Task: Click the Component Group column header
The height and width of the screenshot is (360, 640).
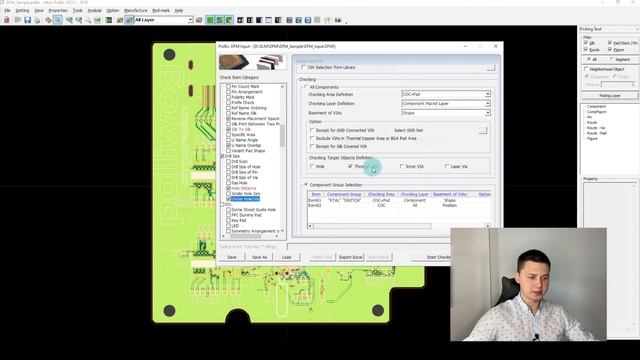Action: [344, 194]
